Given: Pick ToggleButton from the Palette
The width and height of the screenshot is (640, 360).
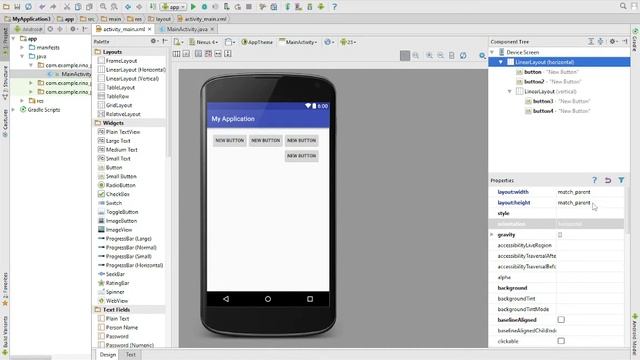Looking at the screenshot, I should pyautogui.click(x=122, y=212).
